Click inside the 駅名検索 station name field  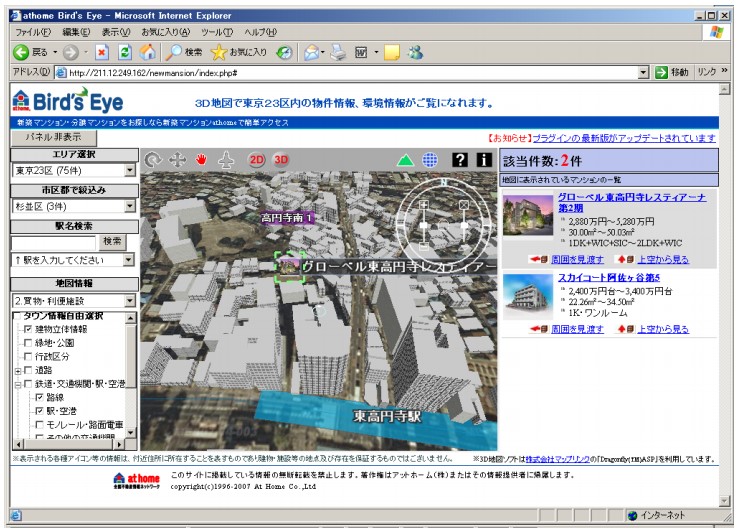tap(53, 243)
